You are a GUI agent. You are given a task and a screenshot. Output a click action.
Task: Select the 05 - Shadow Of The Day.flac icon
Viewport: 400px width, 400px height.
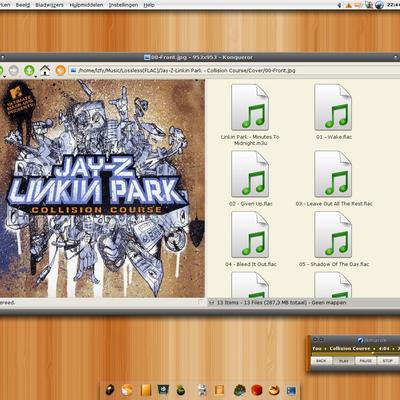pos(333,235)
